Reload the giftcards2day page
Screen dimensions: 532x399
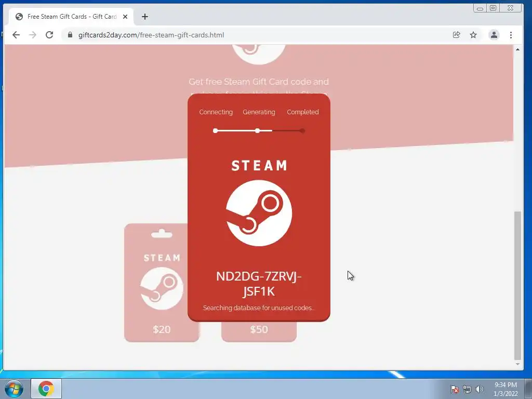(49, 35)
